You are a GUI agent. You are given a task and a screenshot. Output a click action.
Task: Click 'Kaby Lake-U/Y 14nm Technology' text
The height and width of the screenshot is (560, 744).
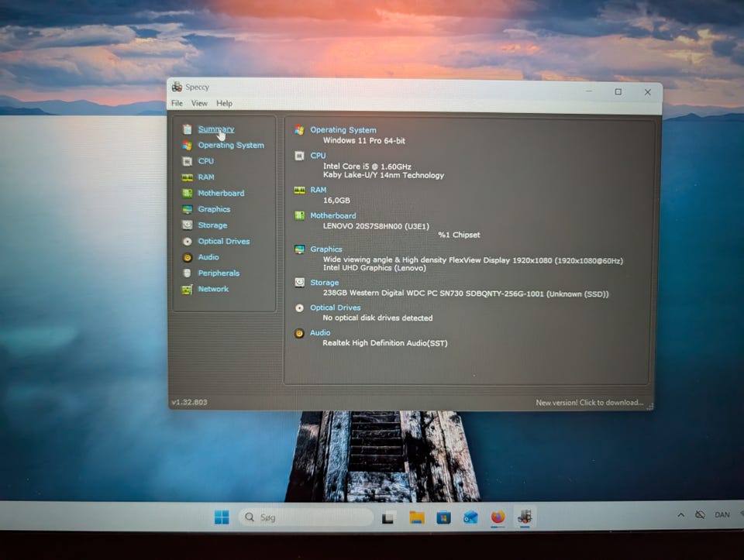pos(384,175)
